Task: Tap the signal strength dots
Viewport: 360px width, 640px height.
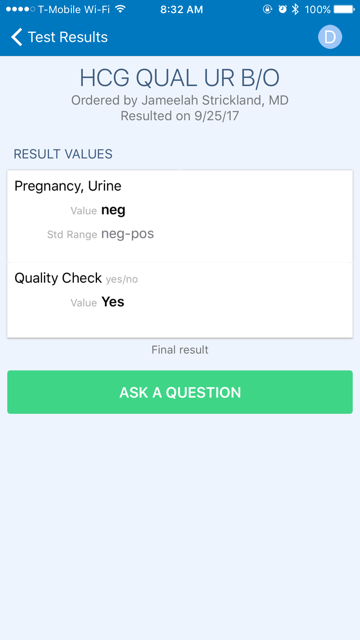Action: coord(20,9)
